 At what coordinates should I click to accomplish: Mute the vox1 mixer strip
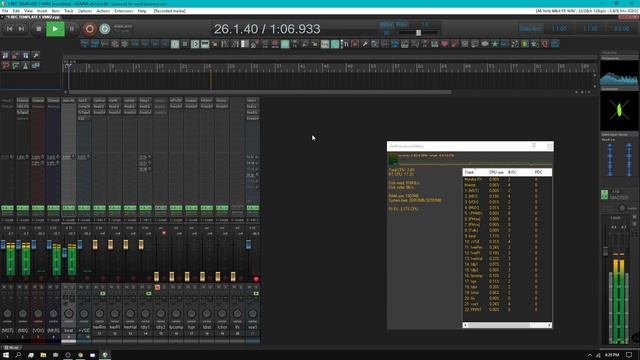pyautogui.click(x=249, y=287)
